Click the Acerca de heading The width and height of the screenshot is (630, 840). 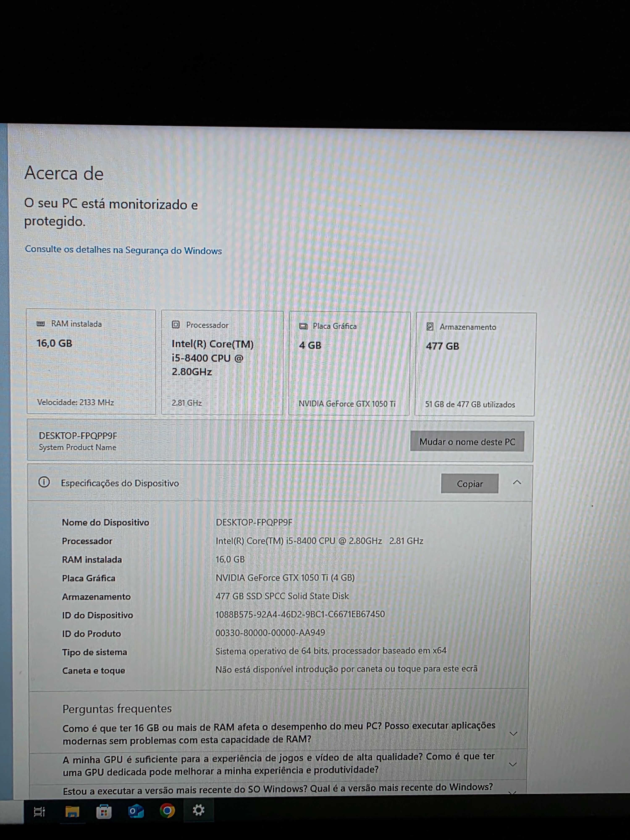point(64,173)
